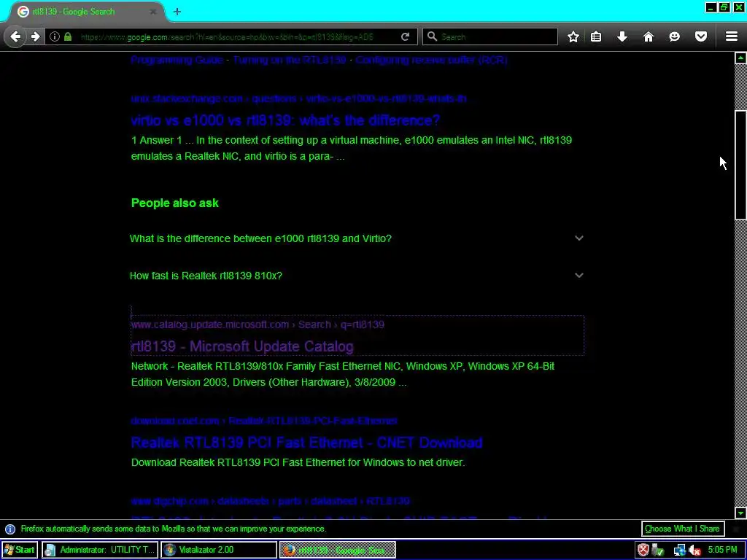
Task: Open a new tab with plus button
Action: [x=177, y=12]
